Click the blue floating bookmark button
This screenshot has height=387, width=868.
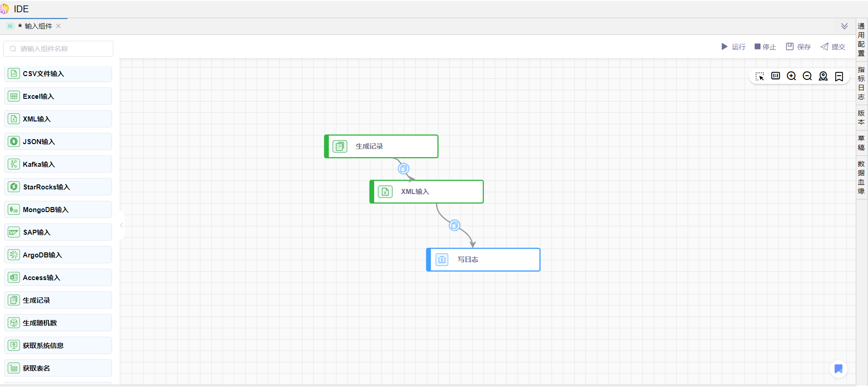point(838,369)
